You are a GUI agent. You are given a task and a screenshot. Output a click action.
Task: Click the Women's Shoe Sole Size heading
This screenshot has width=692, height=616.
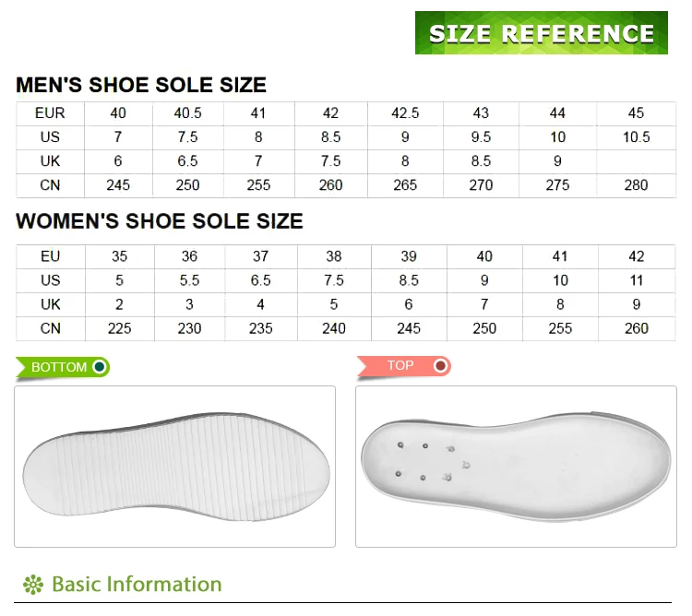click(x=160, y=221)
